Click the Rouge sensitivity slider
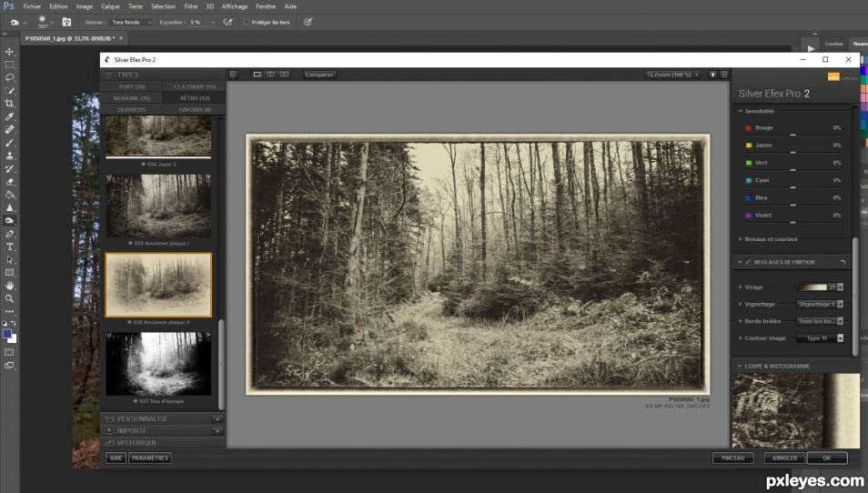The height and width of the screenshot is (493, 868). pyautogui.click(x=792, y=135)
